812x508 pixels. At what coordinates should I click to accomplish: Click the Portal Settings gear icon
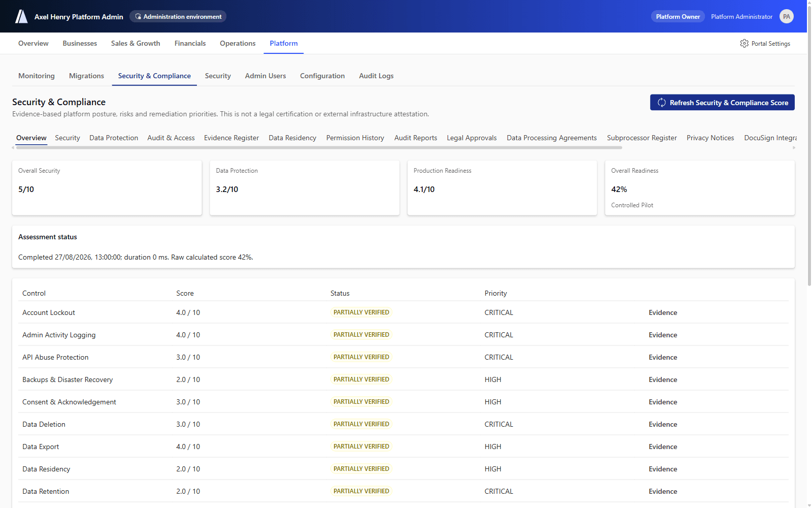coord(744,44)
